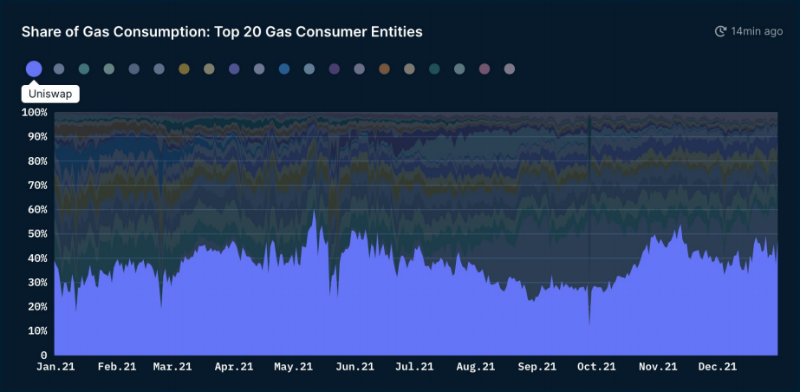The height and width of the screenshot is (392, 800).
Task: Click the May.21 label on the time axis
Action: coord(293,366)
